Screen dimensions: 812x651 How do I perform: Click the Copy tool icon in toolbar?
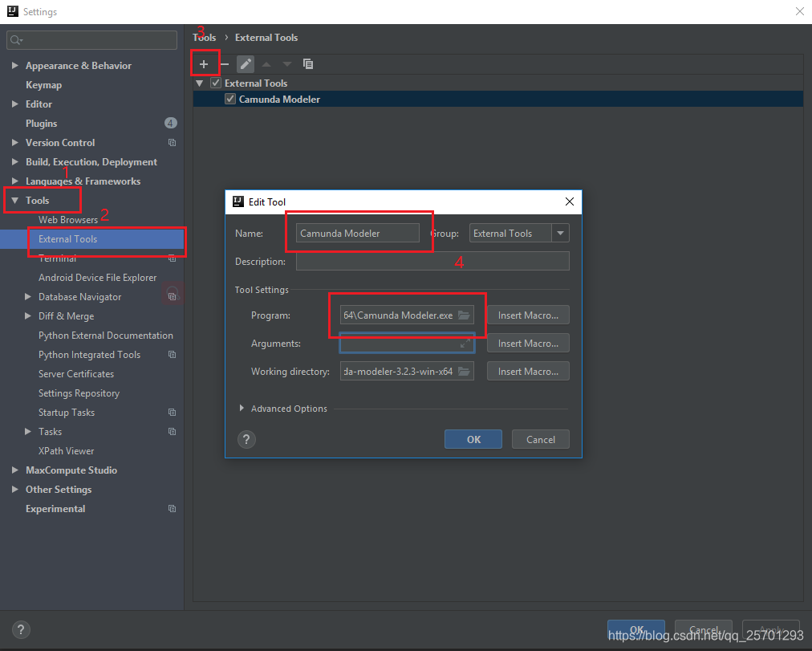[308, 64]
